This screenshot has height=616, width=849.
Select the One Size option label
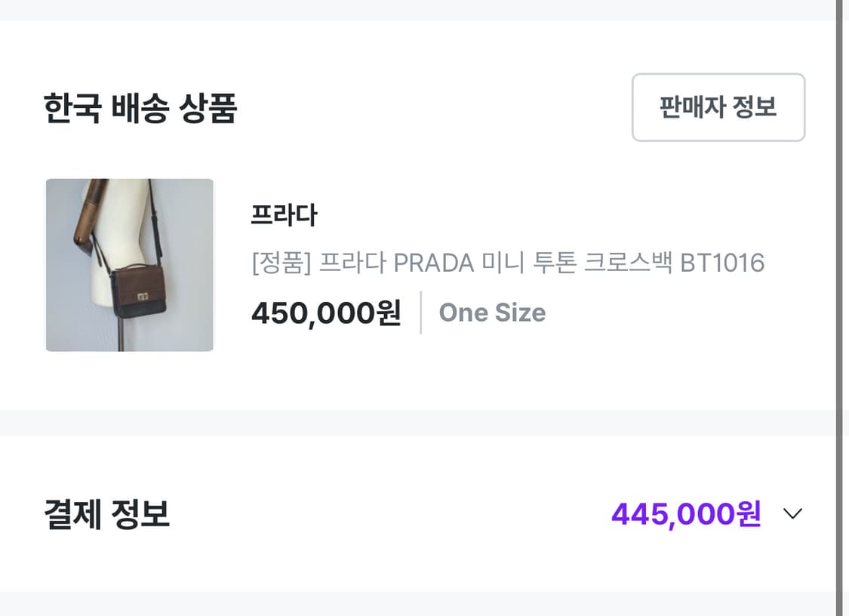coord(491,312)
